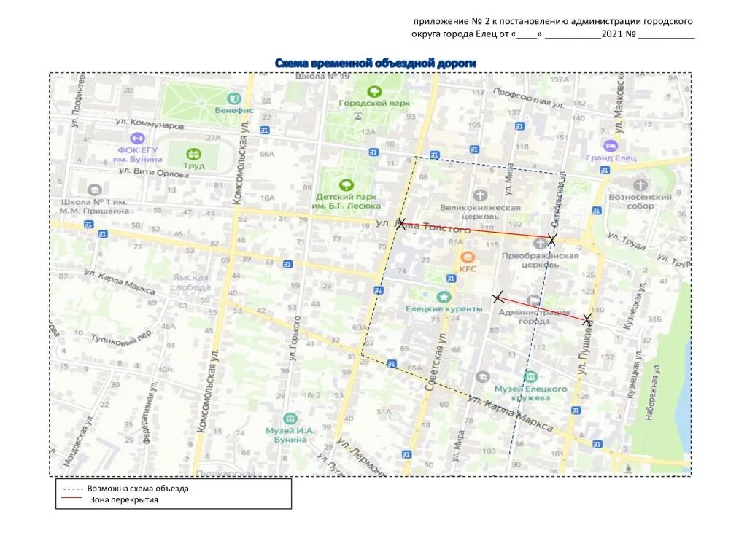This screenshot has width=747, height=560.
Task: Click the bus stop icon under KFC near Советская ул.
Action: (x=451, y=278)
